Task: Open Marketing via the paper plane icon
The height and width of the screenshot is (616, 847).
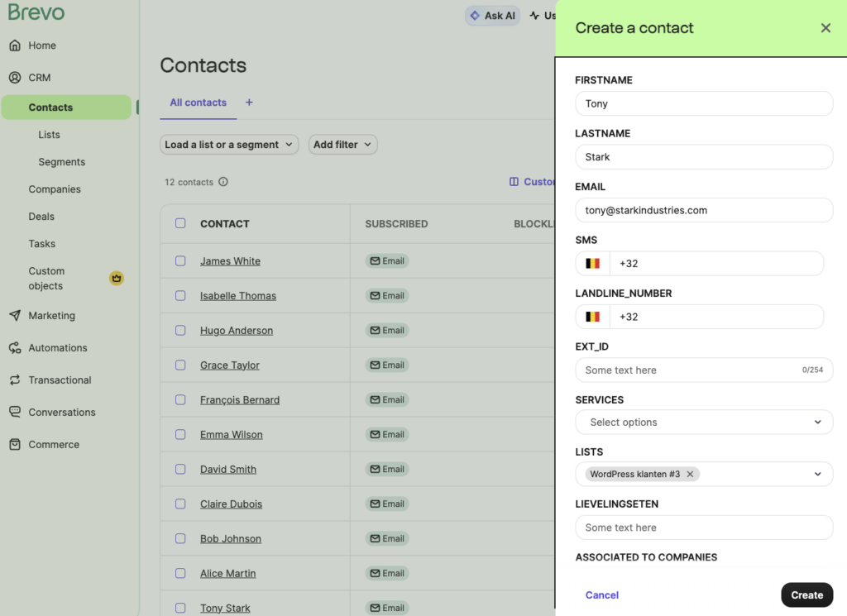Action: click(x=15, y=316)
